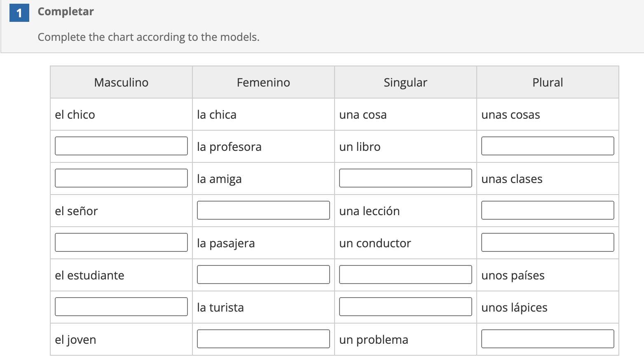This screenshot has height=359, width=644.
Task: Click the plural blank for "un libro"
Action: (x=547, y=146)
